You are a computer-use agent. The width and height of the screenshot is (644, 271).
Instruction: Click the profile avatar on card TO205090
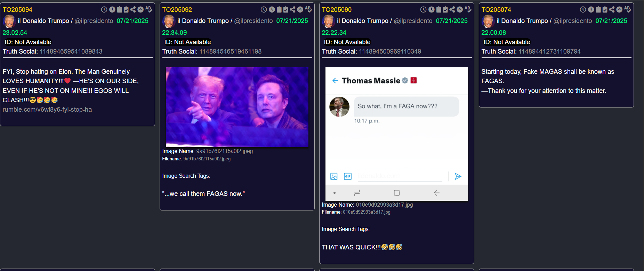click(x=328, y=21)
